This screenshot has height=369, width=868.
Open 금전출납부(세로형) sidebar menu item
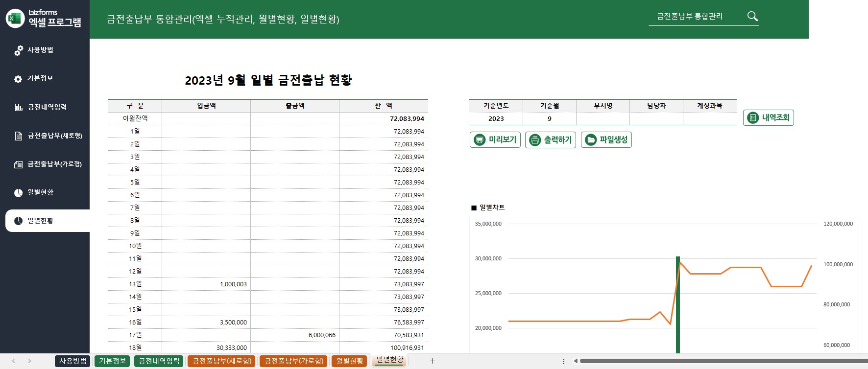click(x=54, y=136)
